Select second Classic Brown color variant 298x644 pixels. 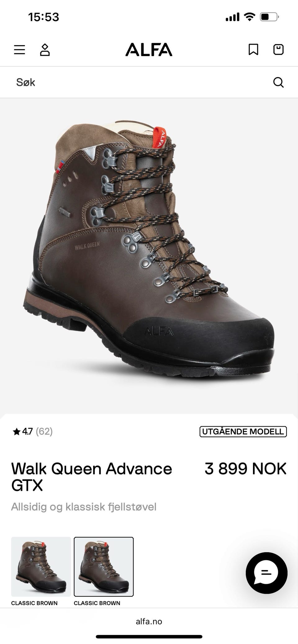[x=104, y=567]
